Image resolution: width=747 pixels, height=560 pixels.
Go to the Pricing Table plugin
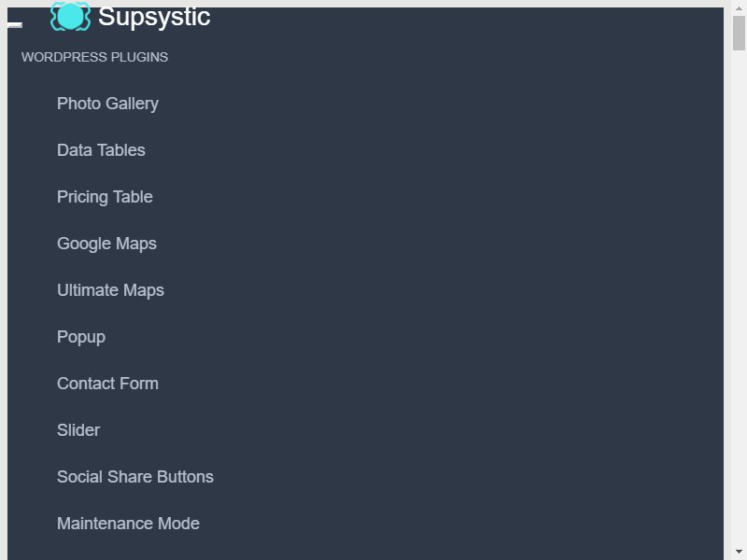(x=105, y=197)
